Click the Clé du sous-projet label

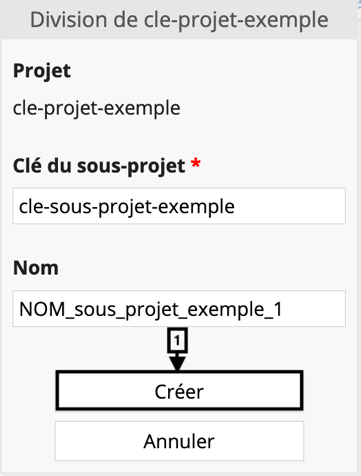coord(99,166)
